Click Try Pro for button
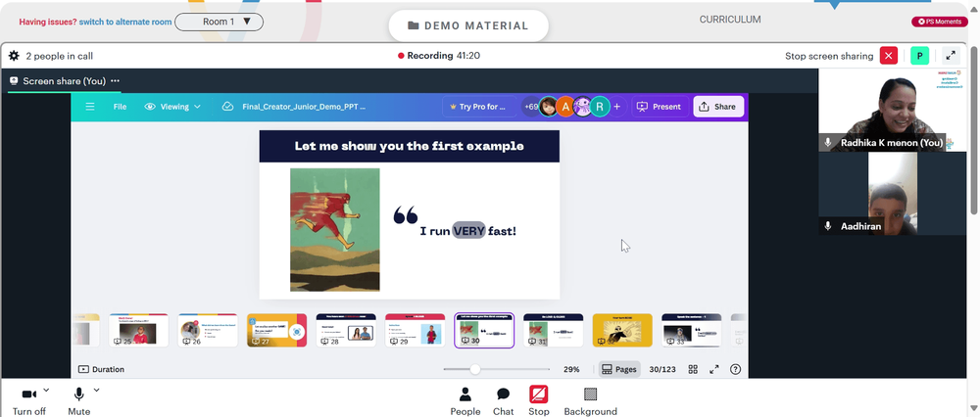980x417 pixels. pyautogui.click(x=479, y=107)
